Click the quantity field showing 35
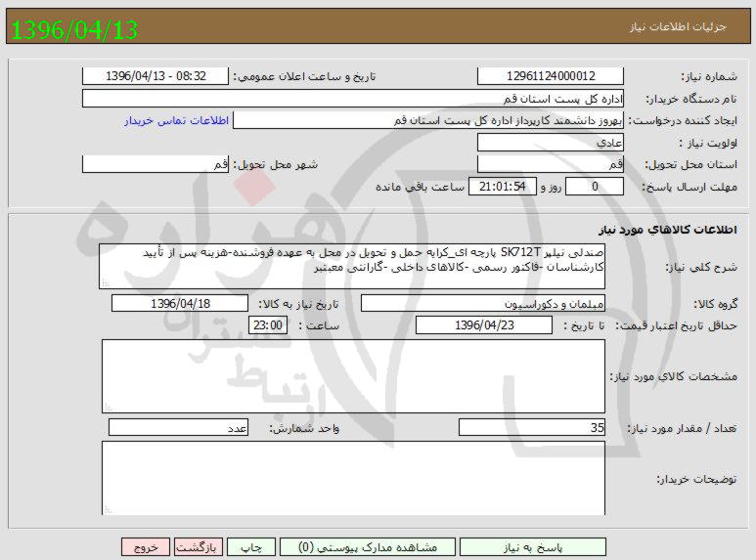 point(532,427)
